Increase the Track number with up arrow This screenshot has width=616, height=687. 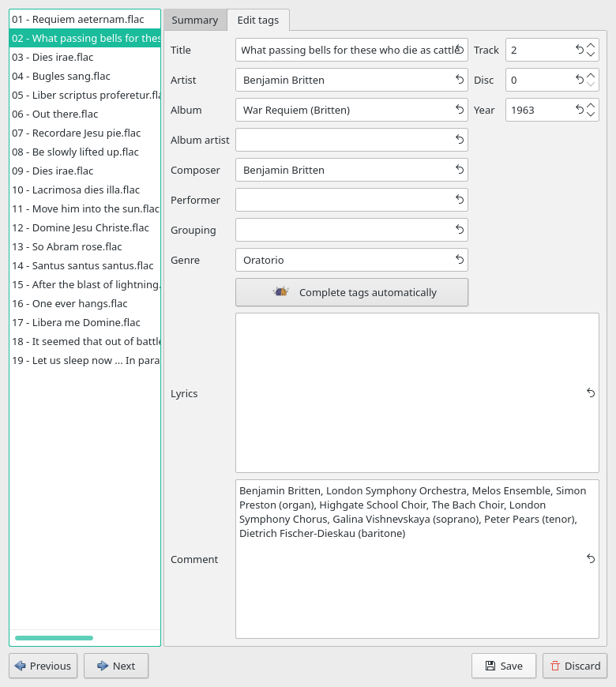591,45
